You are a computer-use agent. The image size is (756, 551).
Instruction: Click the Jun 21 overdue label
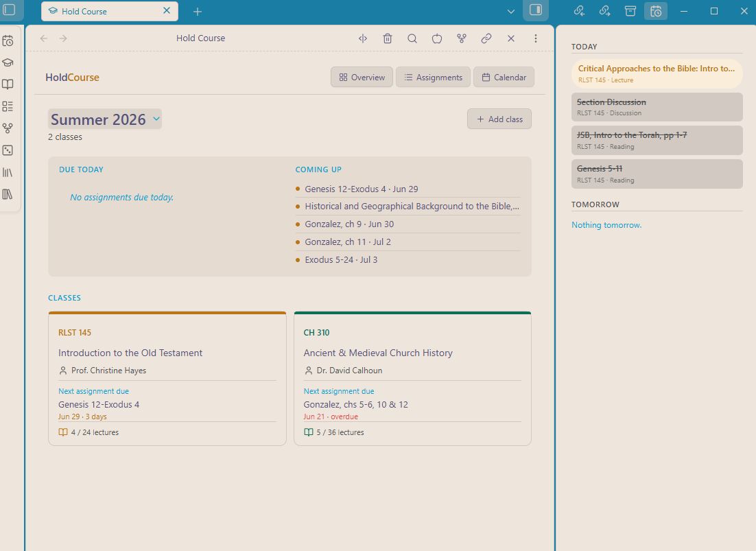pos(331,417)
